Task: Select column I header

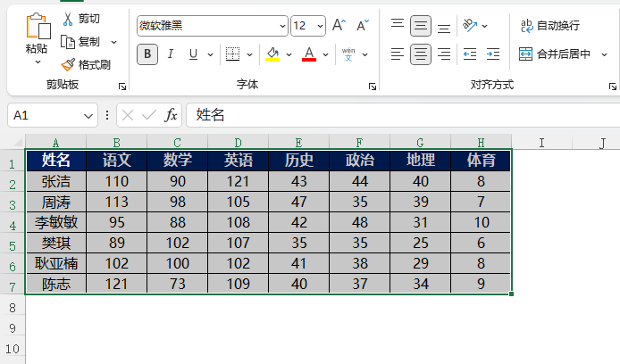Action: point(541,142)
